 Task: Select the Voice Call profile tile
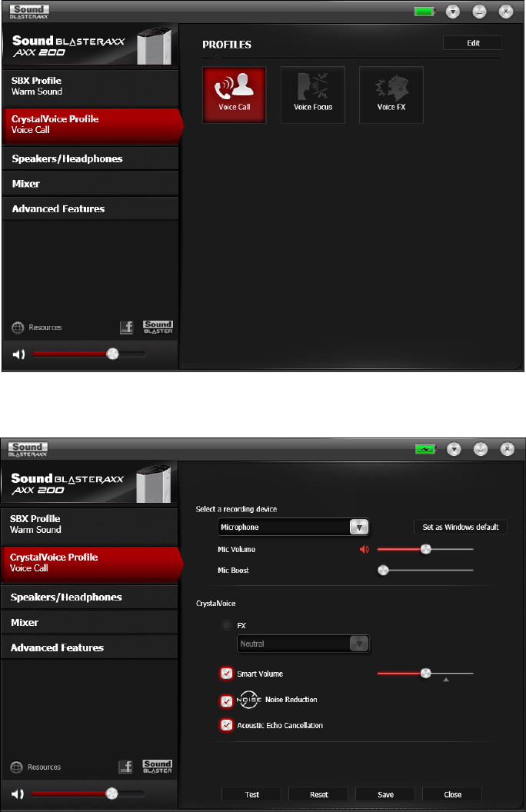[x=234, y=95]
